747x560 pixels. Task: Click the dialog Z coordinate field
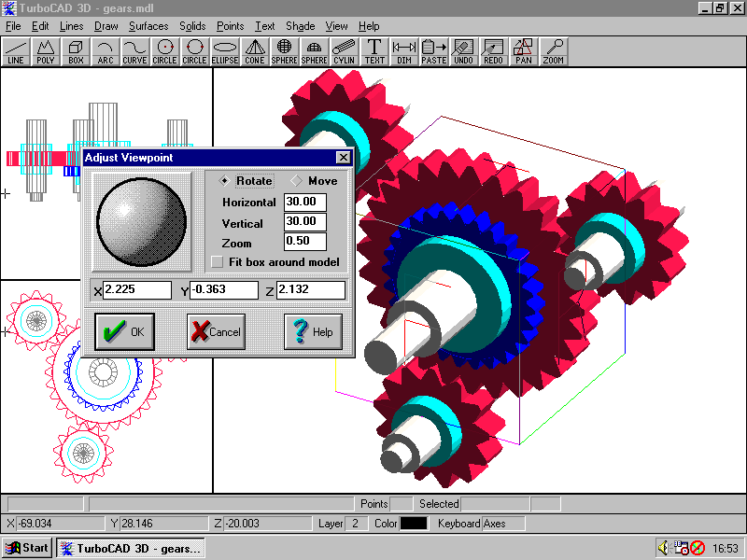311,290
